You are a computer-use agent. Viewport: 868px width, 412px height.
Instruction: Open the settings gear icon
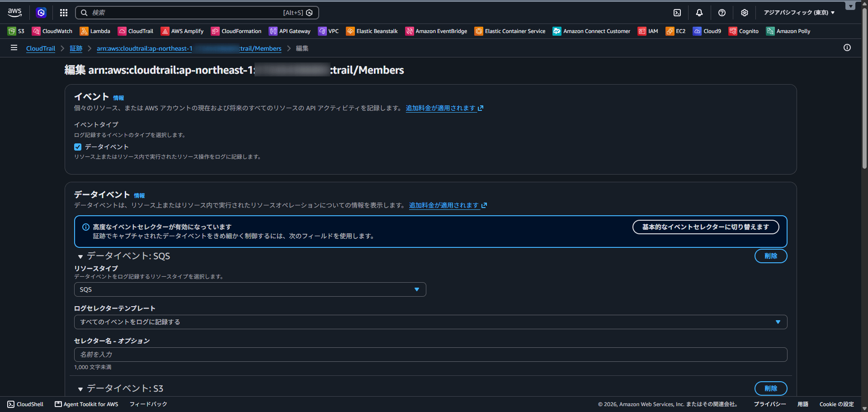pos(745,13)
